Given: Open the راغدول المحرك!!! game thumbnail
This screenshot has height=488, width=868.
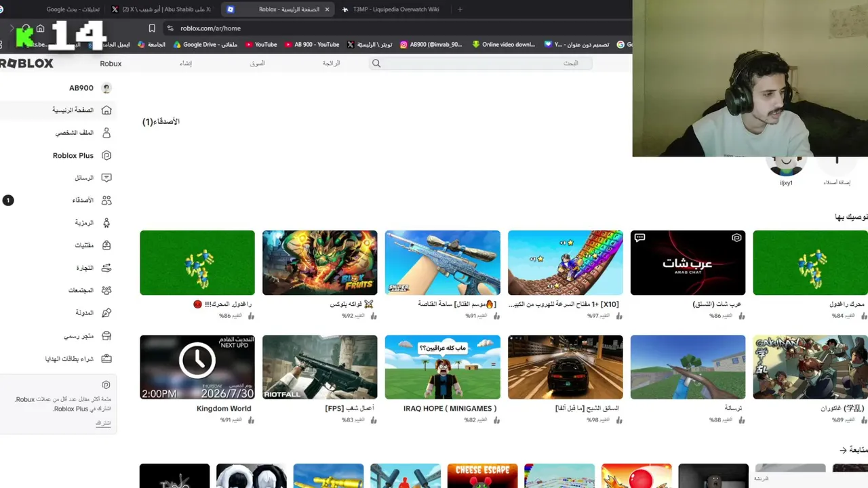Looking at the screenshot, I should (197, 263).
